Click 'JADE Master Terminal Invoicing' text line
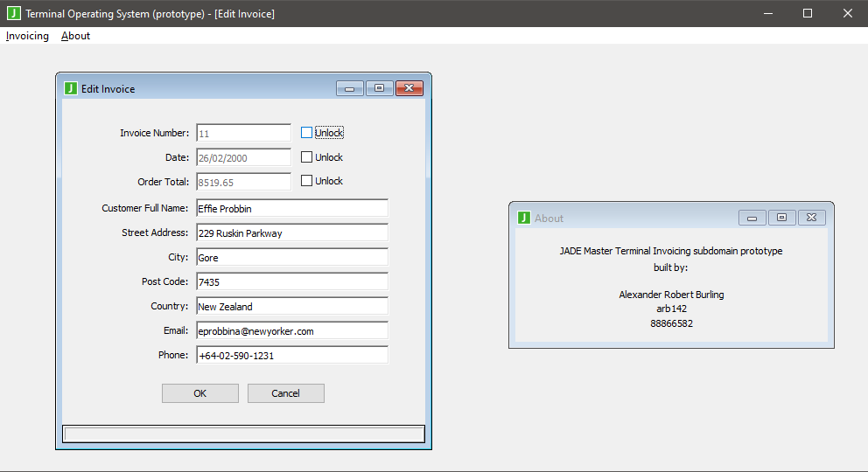The width and height of the screenshot is (868, 472). 671,251
